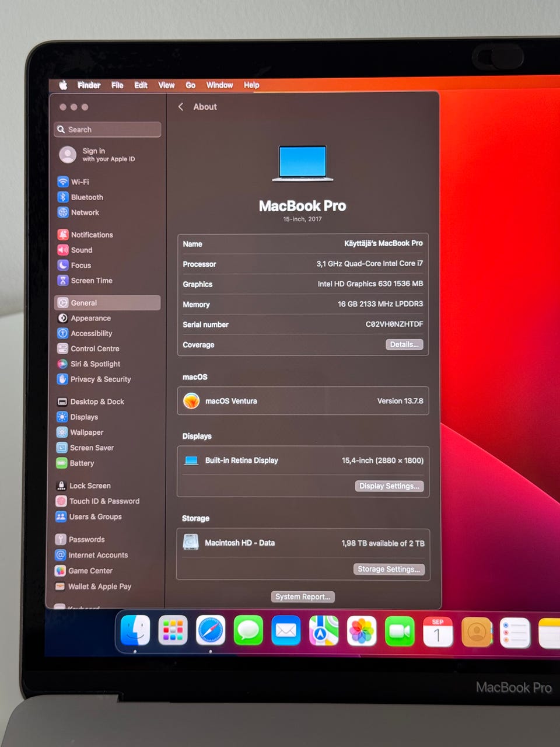
Task: Select Network in the sidebar
Action: 79,212
